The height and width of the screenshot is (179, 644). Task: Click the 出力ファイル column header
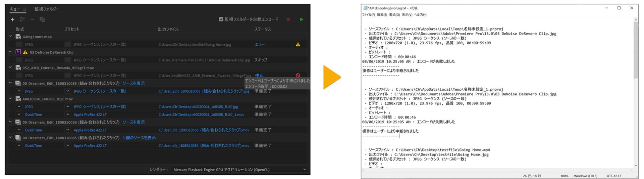coord(168,29)
